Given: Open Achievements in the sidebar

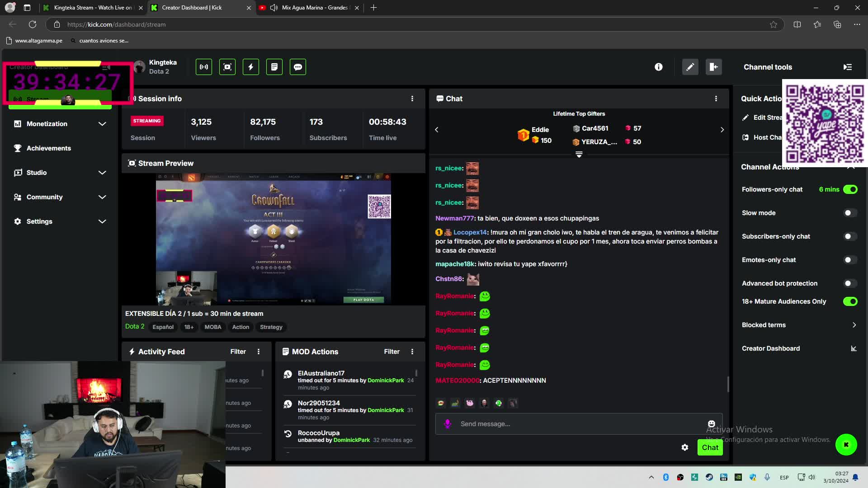Looking at the screenshot, I should 48,148.
